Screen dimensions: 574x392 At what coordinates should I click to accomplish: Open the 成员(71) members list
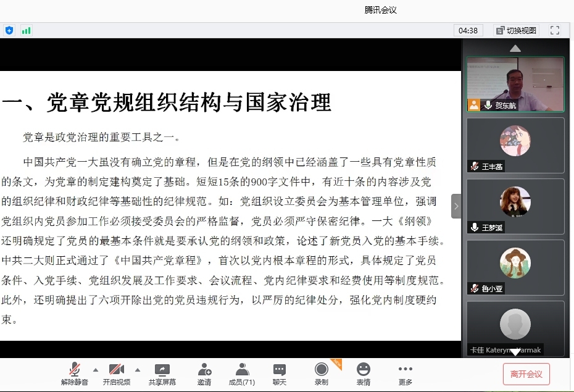[241, 374]
